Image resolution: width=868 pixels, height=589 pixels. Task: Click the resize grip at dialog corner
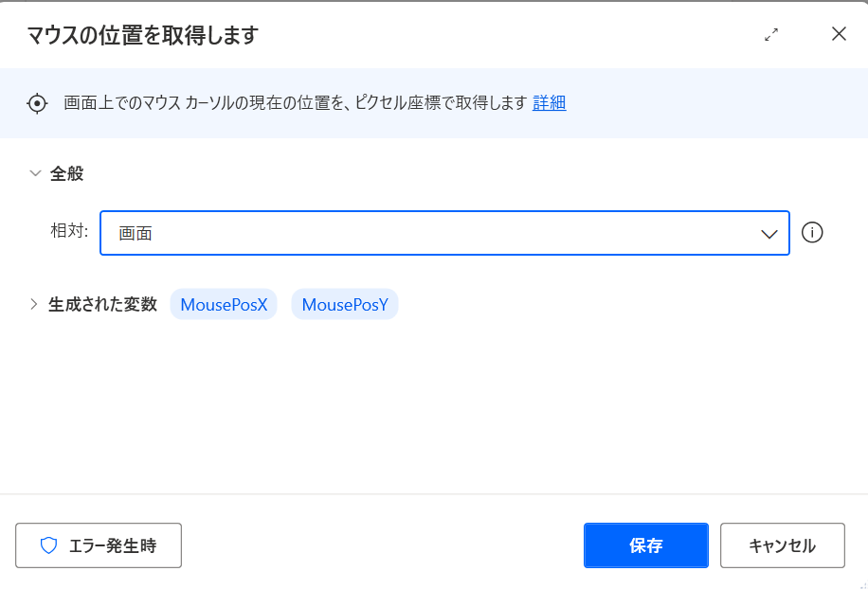862,584
